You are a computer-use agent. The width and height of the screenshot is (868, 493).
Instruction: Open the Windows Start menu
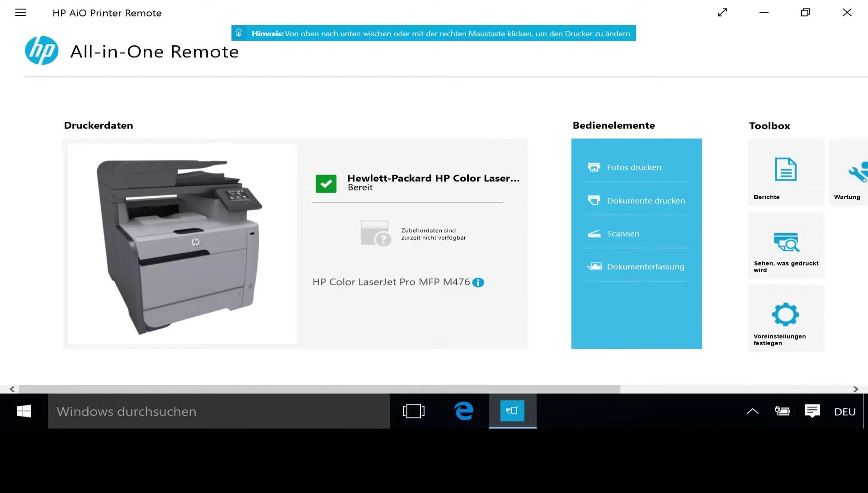[24, 411]
